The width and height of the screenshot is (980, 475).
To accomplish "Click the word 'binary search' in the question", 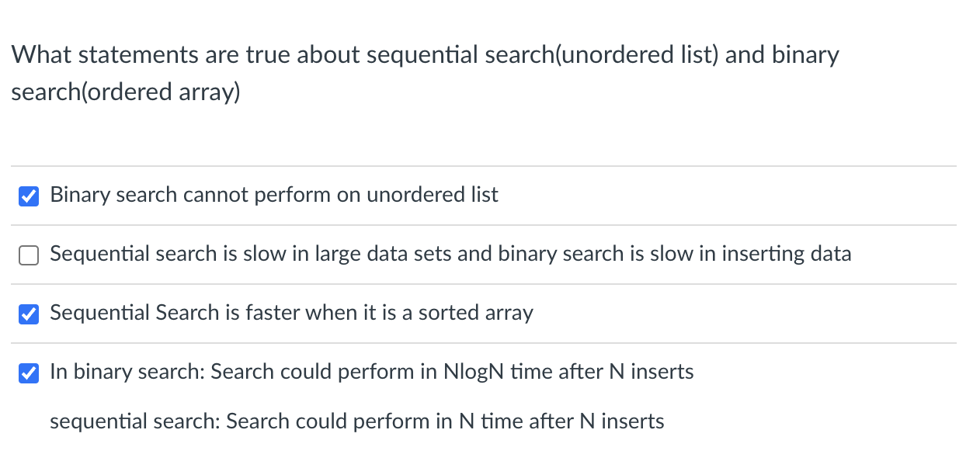I will pos(805,54).
